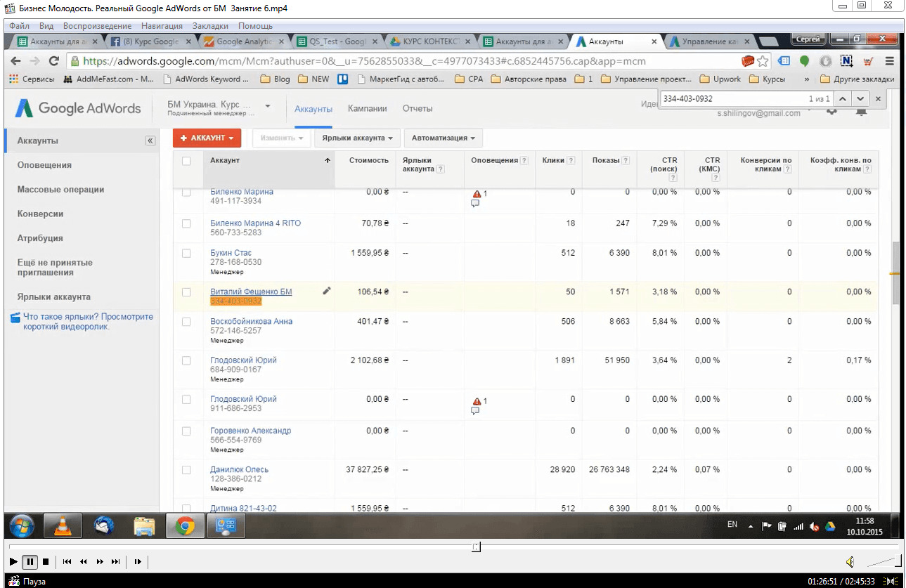Open the + АККАУНТ dropdown button
Viewport: 906px width, 588px height.
pos(207,138)
